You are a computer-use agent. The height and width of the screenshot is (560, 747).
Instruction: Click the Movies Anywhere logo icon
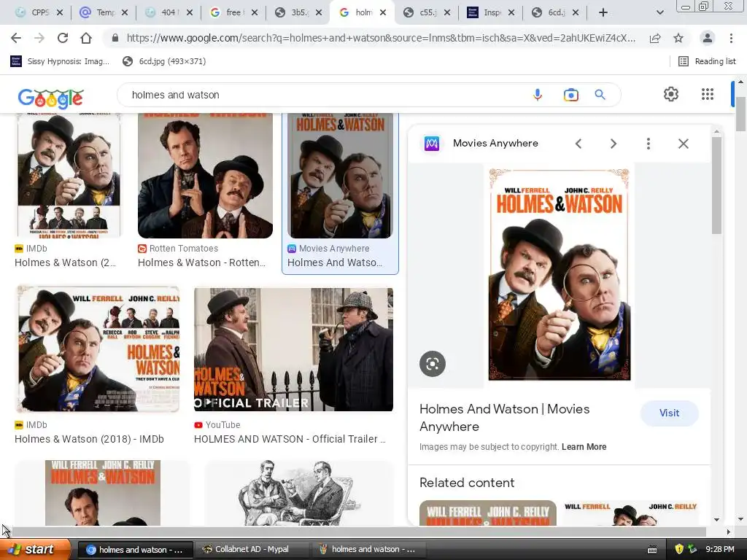(x=432, y=144)
